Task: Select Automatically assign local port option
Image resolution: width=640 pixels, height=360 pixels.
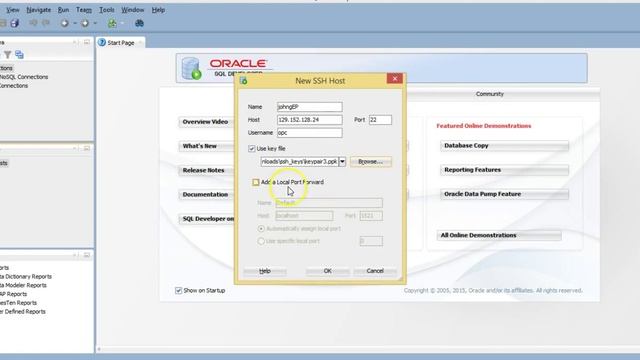Action: click(x=261, y=229)
